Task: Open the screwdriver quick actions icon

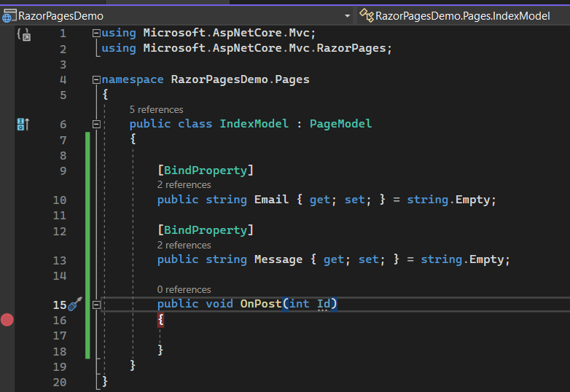Action: [75, 304]
